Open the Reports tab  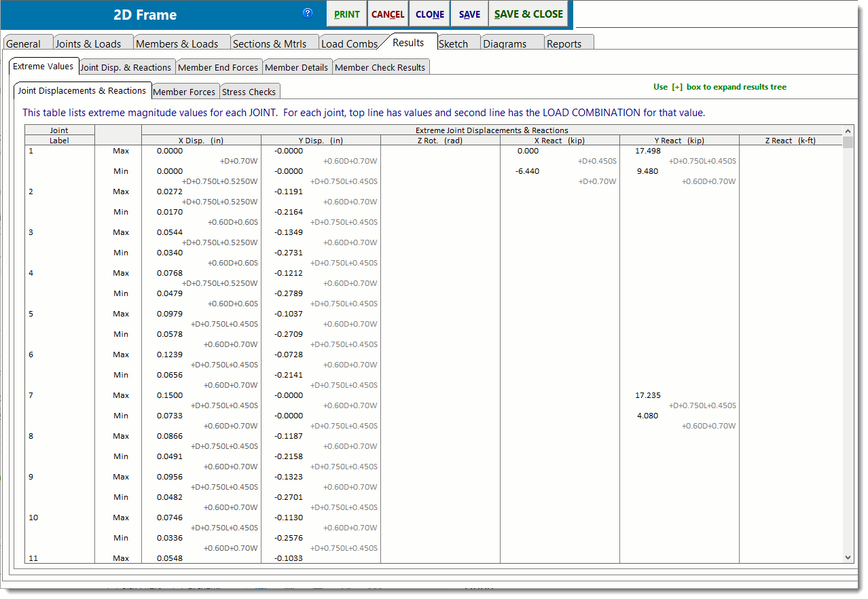564,43
